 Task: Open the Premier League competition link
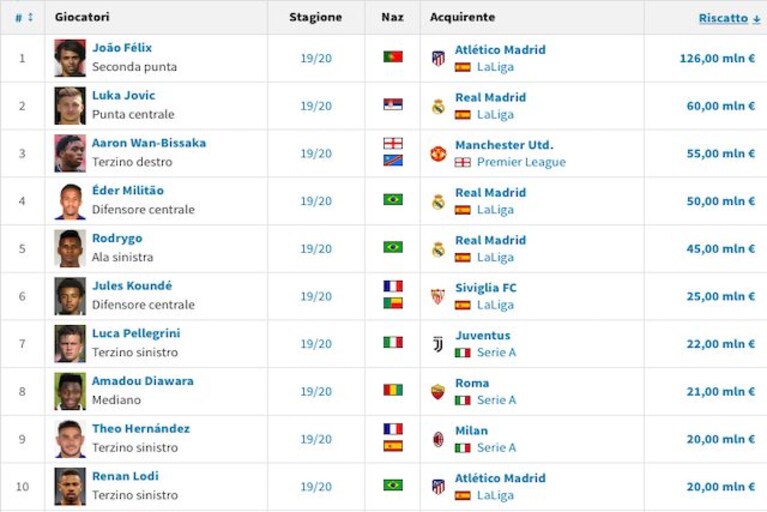coord(521,162)
